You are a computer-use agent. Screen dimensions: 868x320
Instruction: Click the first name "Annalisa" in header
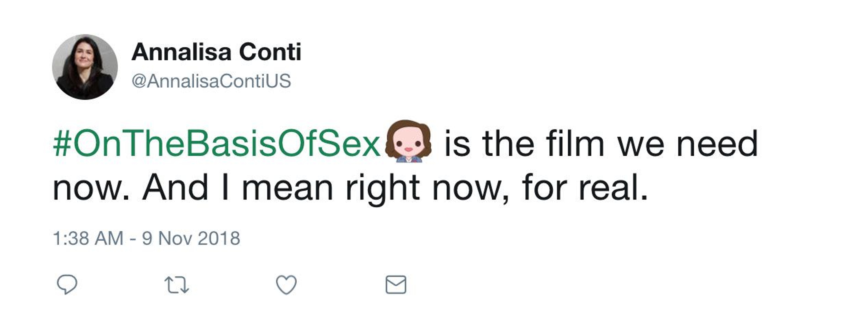coord(182,52)
